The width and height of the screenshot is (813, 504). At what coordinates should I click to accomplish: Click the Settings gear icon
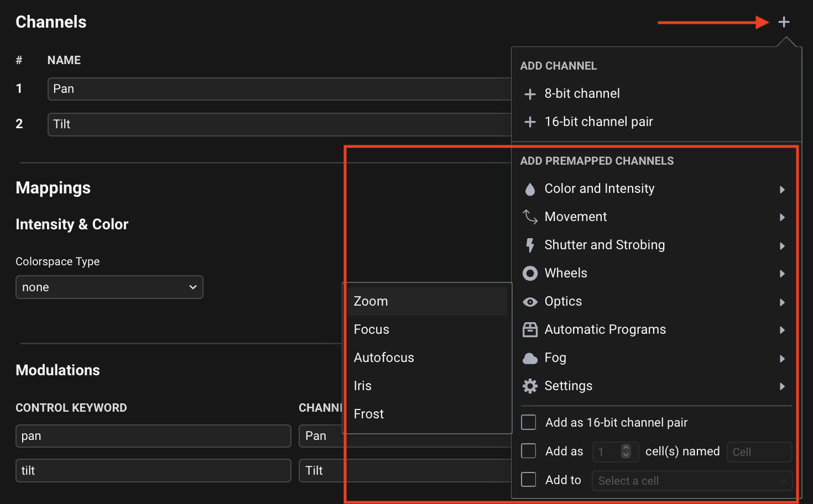(530, 386)
